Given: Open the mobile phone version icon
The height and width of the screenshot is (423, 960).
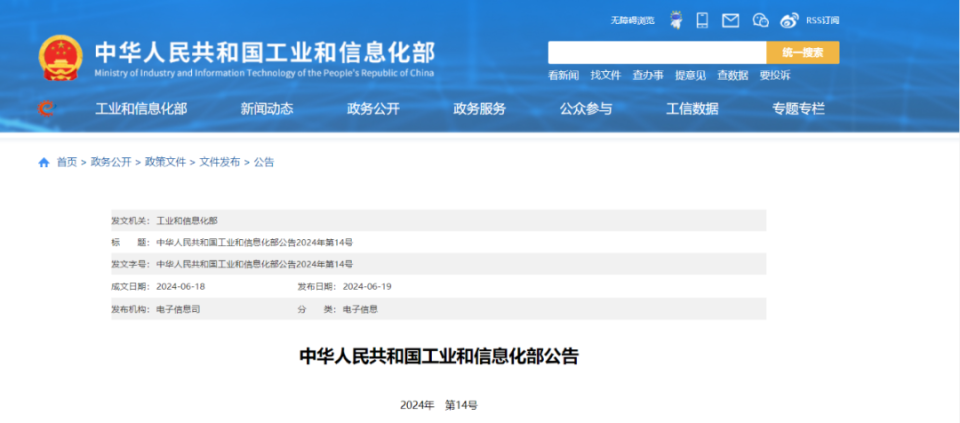Looking at the screenshot, I should point(702,20).
